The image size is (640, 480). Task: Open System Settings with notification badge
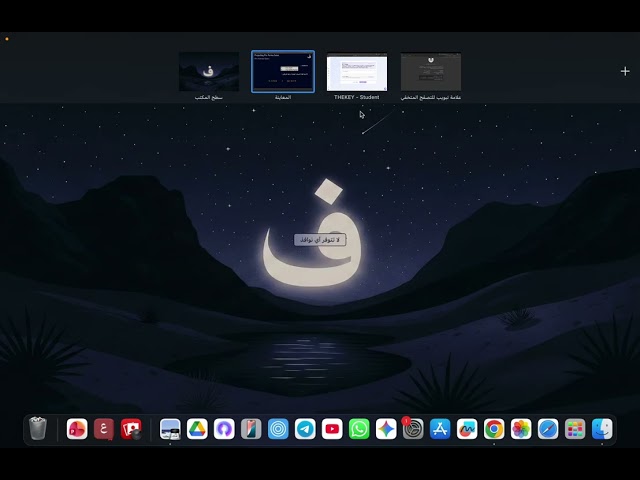[413, 429]
